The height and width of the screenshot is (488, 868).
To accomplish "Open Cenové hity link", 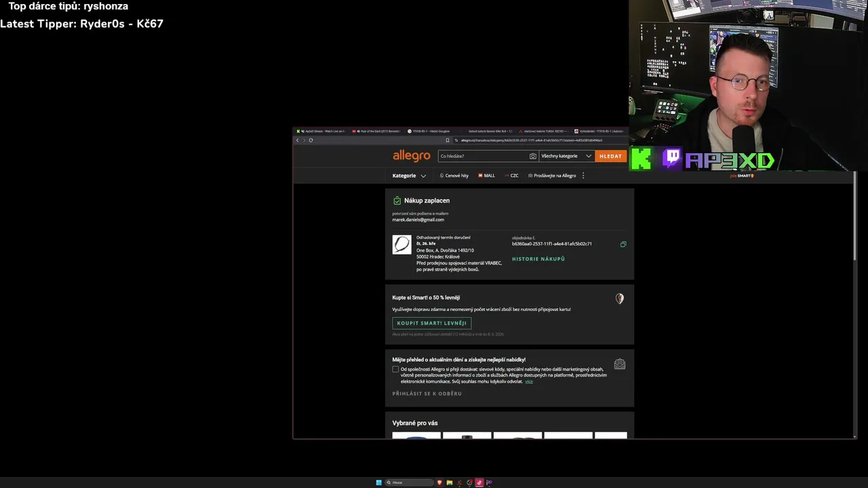I will coord(454,176).
